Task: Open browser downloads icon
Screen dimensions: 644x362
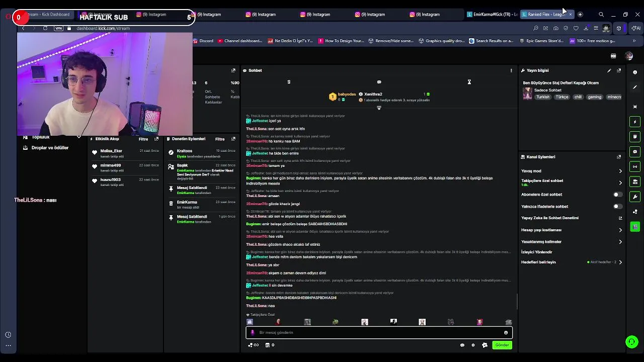Action: [586, 28]
